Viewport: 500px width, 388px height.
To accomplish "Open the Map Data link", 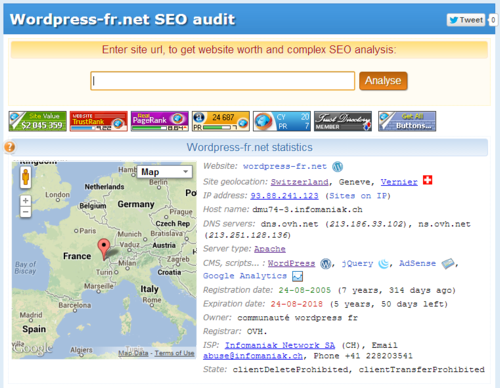I will click(133, 353).
